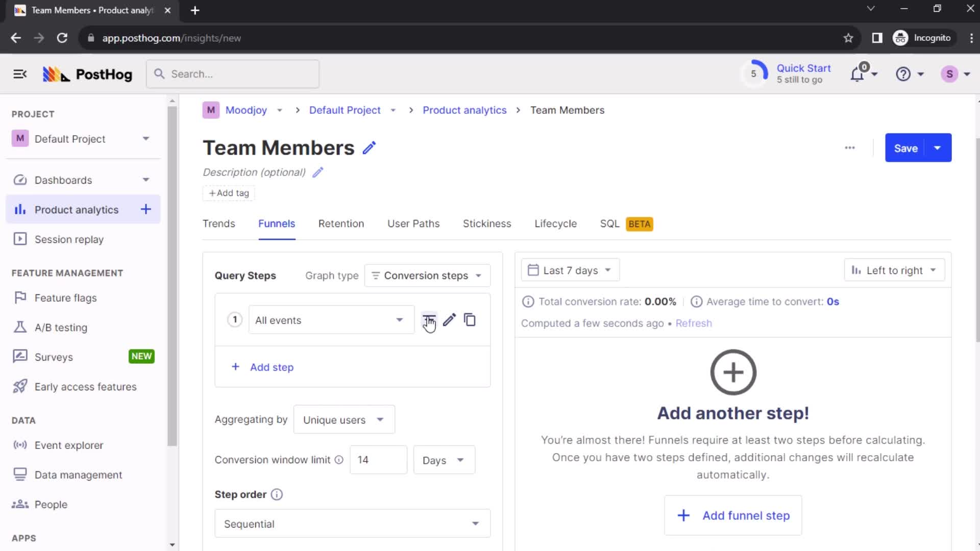The image size is (980, 551).
Task: Click the edit pencil icon on step 1
Action: tap(449, 319)
